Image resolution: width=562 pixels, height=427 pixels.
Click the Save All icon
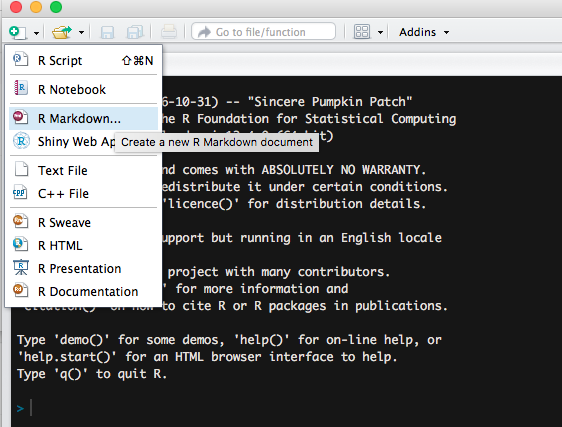pyautogui.click(x=135, y=32)
